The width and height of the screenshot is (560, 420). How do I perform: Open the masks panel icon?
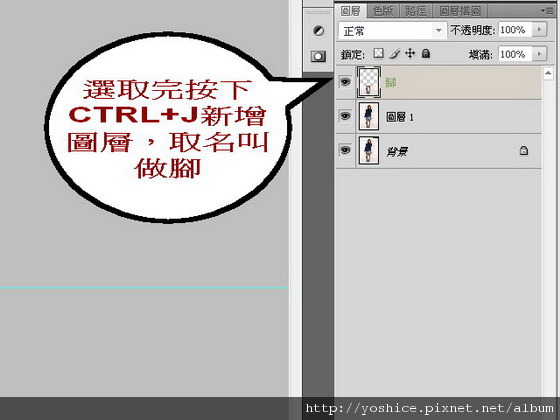pyautogui.click(x=318, y=56)
